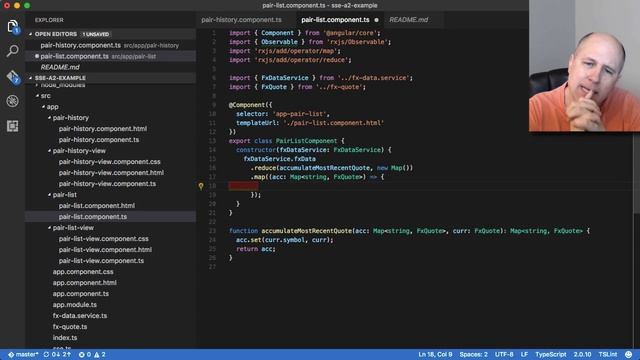640x360 pixels.
Task: Collapse the pair-list folder
Action: point(49,195)
